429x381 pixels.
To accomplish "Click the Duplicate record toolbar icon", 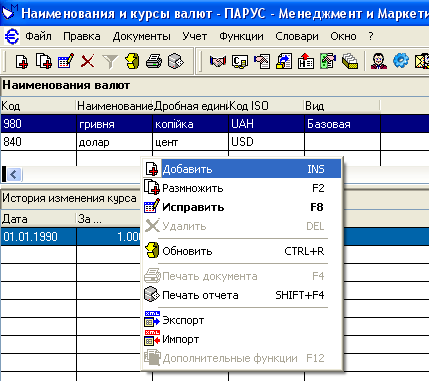I will click(x=44, y=61).
